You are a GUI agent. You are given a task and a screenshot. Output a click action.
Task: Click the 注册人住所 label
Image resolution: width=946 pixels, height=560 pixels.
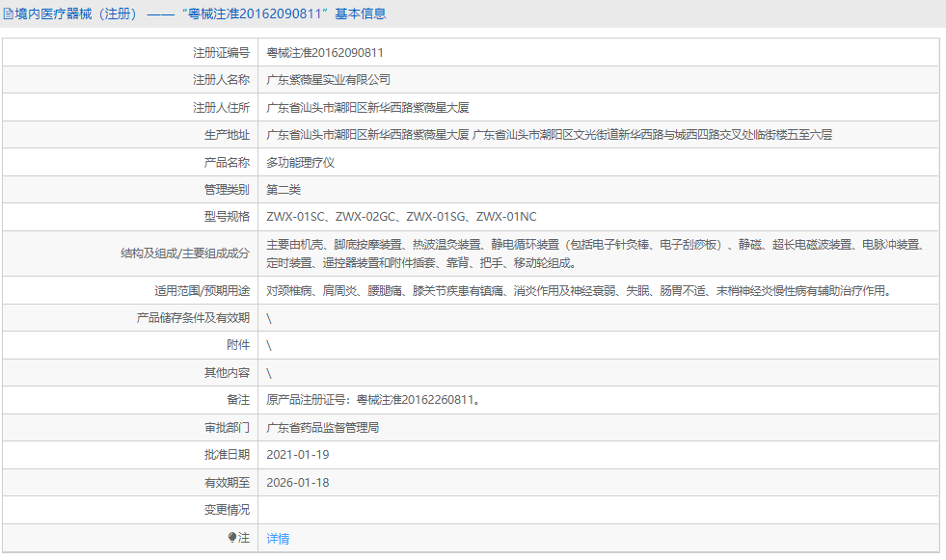click(221, 108)
